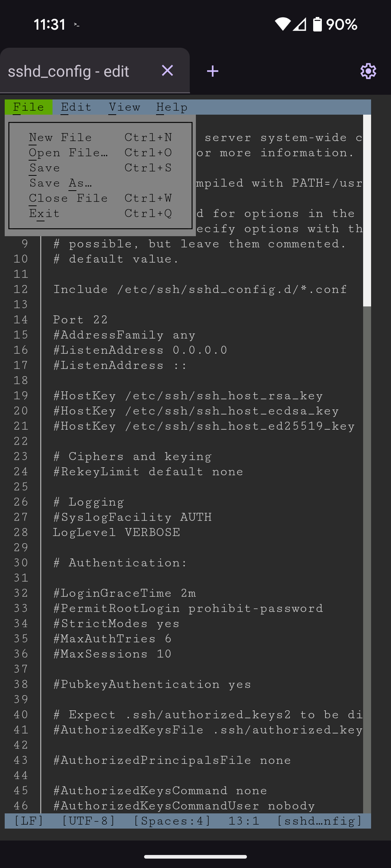Open the View menu
Image resolution: width=391 pixels, height=868 pixels.
pos(124,107)
